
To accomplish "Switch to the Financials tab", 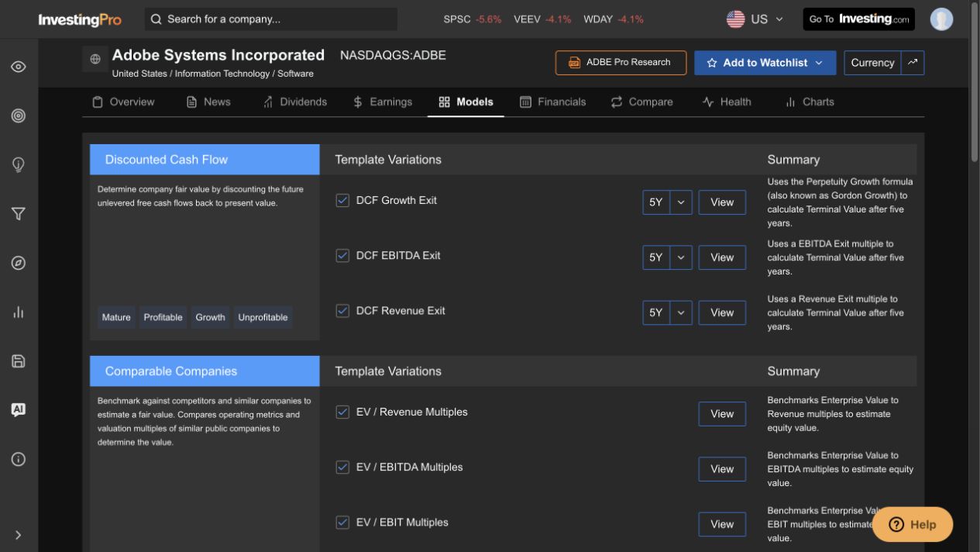I will [x=552, y=102].
